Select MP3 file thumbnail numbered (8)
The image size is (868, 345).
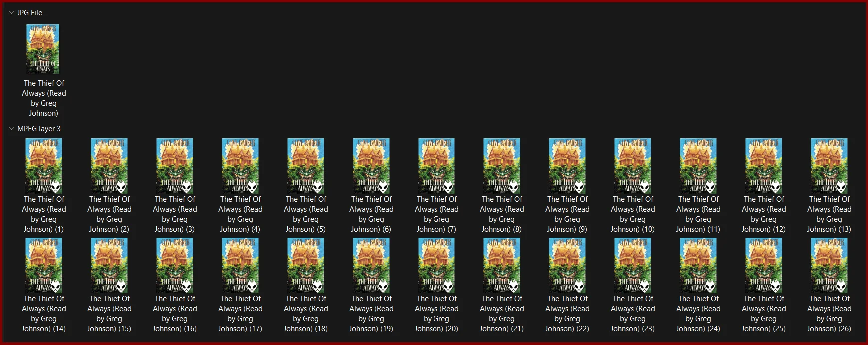(502, 166)
